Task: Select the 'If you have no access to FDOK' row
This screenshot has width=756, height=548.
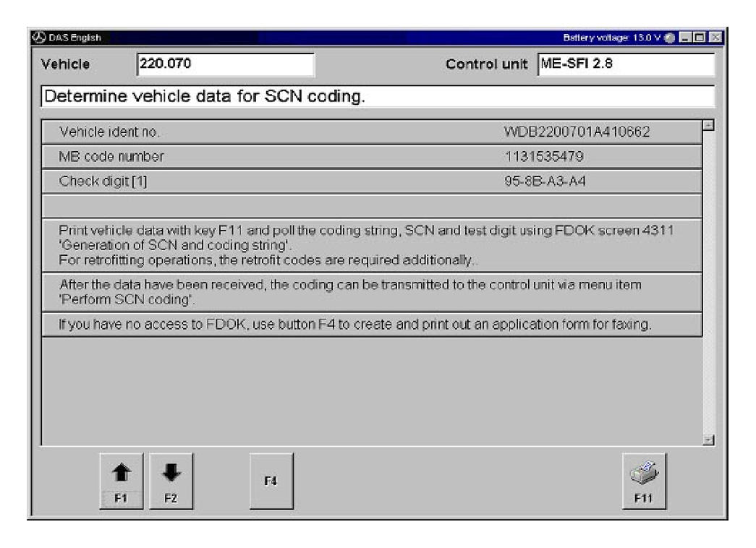Action: [x=371, y=325]
